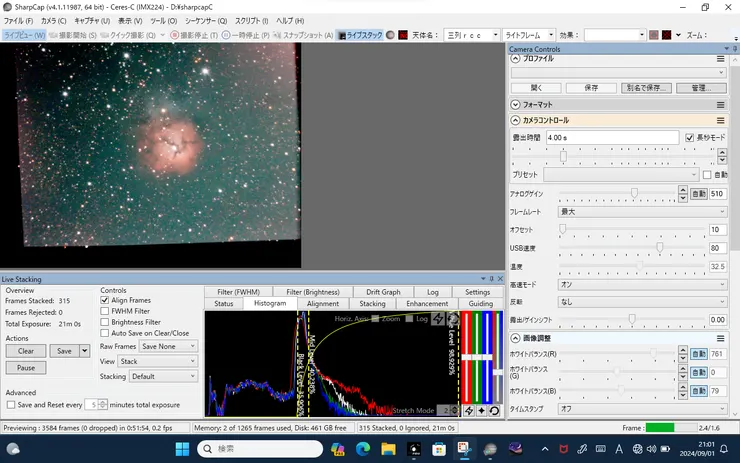Open the フレームレート dropdown

click(x=641, y=212)
